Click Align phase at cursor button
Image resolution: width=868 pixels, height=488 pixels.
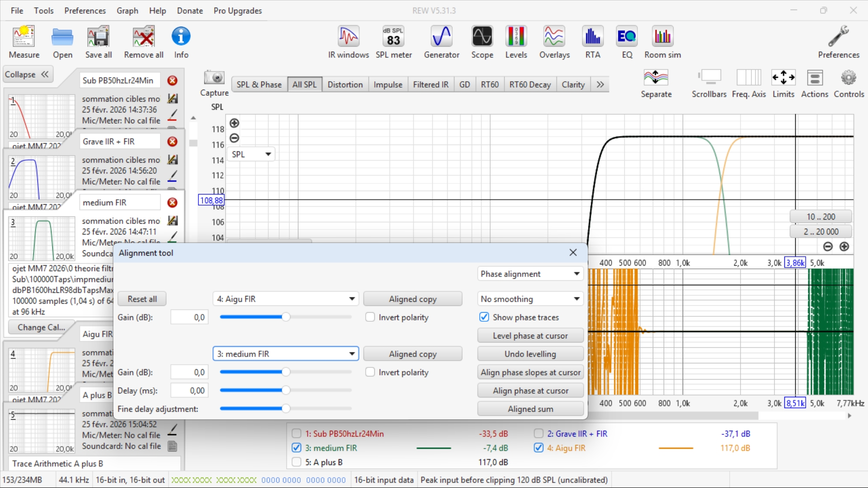click(x=530, y=391)
